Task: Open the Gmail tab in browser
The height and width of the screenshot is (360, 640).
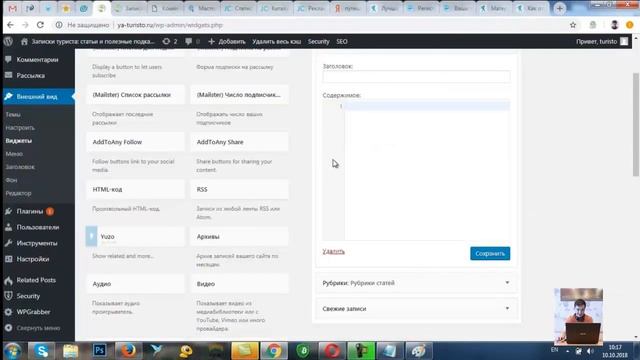Action: [13, 8]
